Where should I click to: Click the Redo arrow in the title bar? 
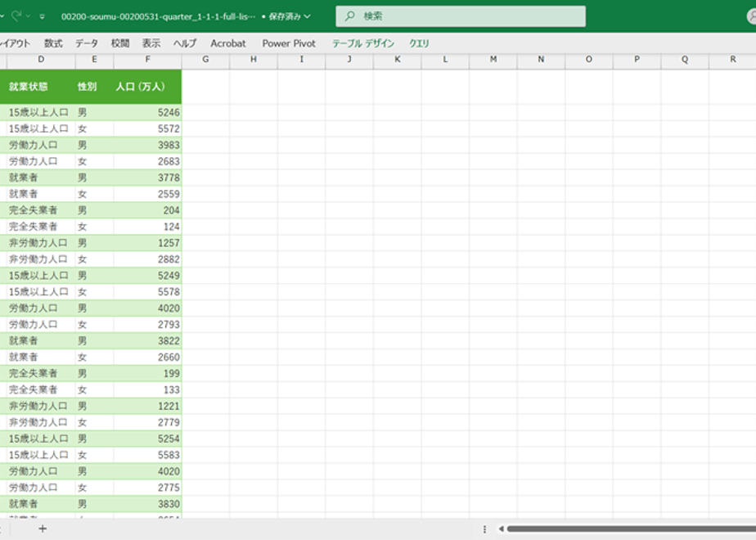(16, 16)
